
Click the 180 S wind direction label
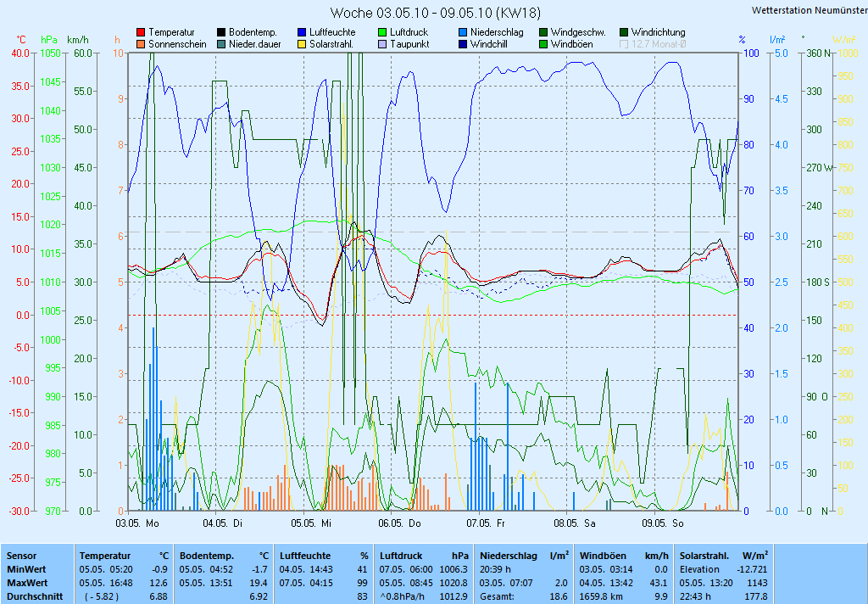click(x=818, y=282)
